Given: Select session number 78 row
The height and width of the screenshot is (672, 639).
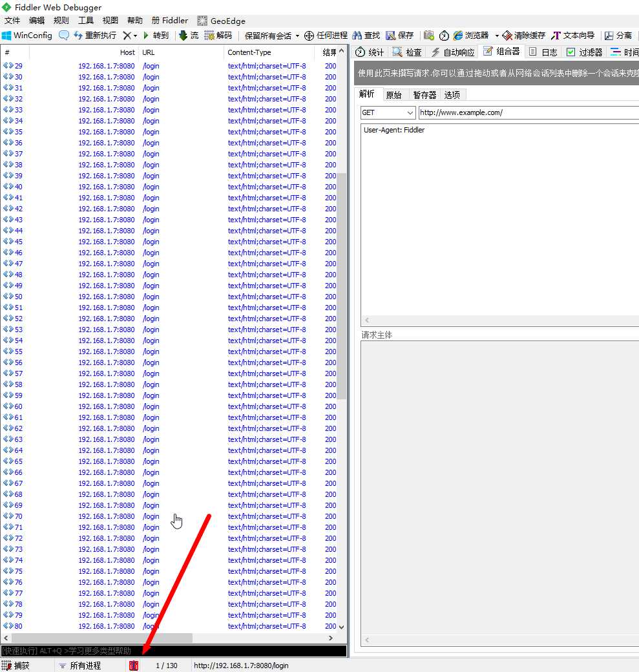Looking at the screenshot, I should (x=169, y=604).
